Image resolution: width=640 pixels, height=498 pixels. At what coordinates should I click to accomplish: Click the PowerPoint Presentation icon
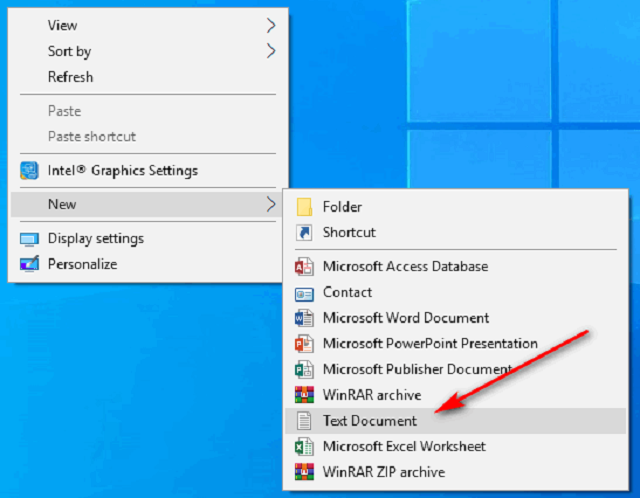coord(305,344)
